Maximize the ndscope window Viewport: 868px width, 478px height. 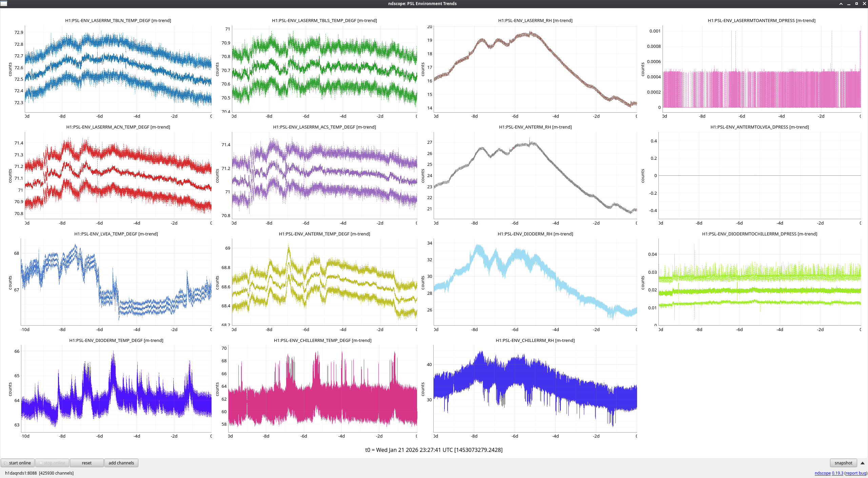point(856,4)
